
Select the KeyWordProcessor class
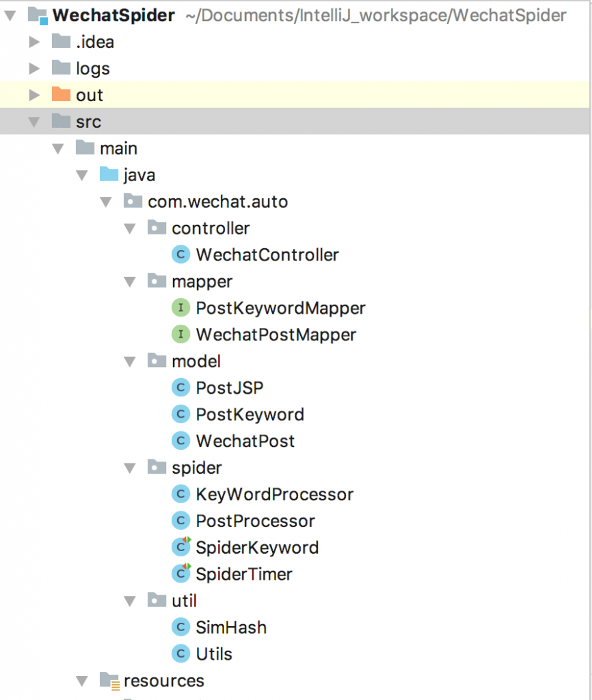[x=274, y=494]
